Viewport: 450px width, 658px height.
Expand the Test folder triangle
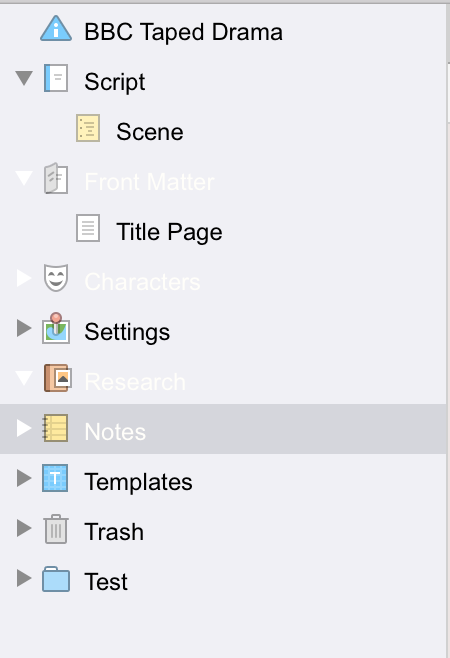24,578
